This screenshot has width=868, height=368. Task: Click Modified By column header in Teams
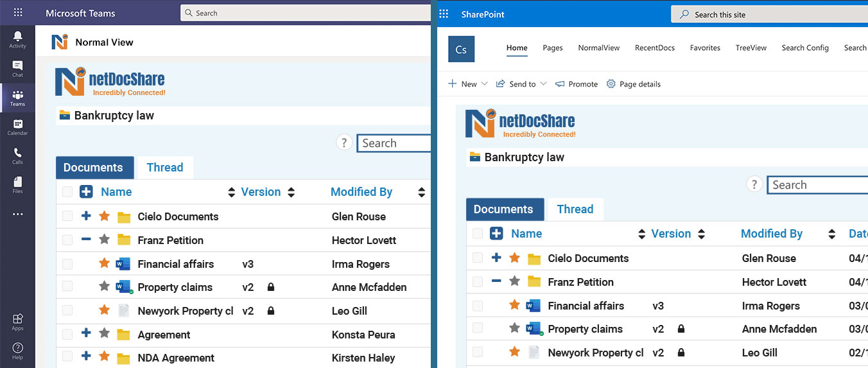(x=361, y=191)
